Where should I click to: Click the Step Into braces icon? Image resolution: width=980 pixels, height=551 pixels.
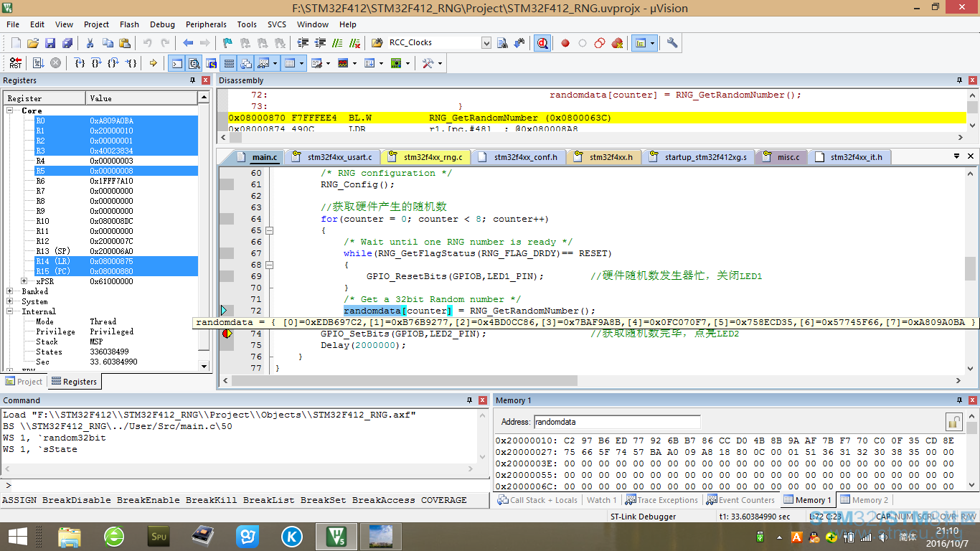point(80,63)
